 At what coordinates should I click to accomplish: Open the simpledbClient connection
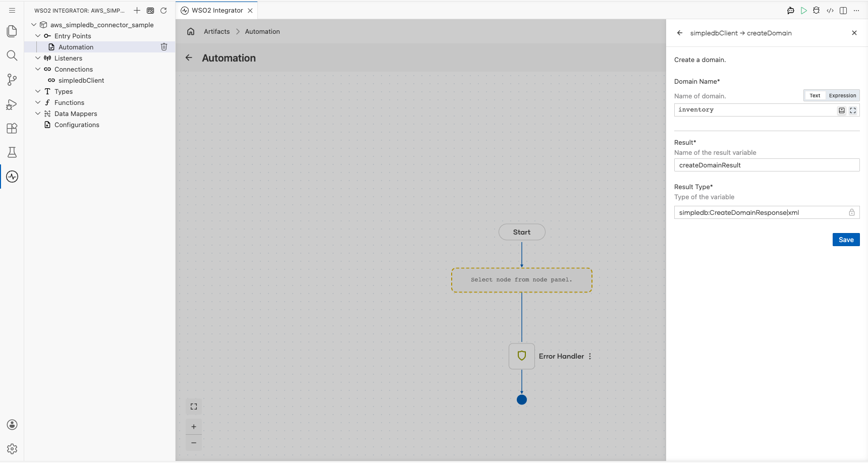click(81, 80)
